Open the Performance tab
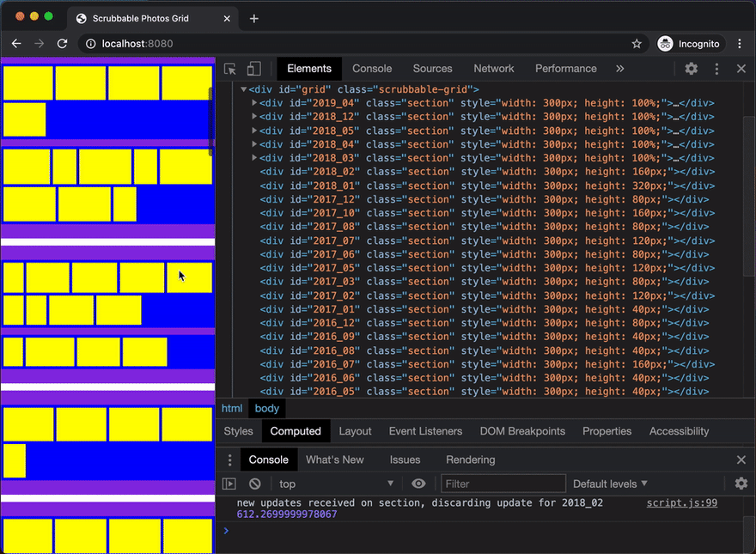 point(565,69)
